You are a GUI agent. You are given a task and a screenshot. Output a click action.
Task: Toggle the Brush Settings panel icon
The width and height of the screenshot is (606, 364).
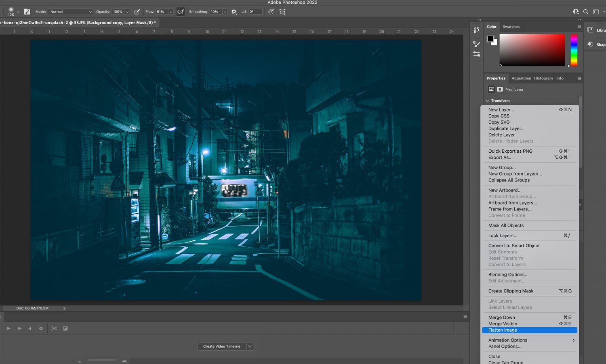point(27,12)
